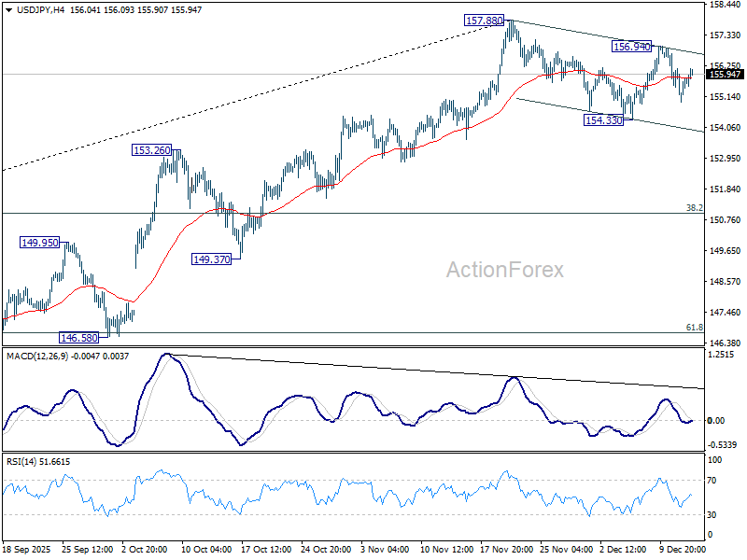This screenshot has width=747, height=560.
Task: Select the 153.260 price label
Action: point(151,150)
